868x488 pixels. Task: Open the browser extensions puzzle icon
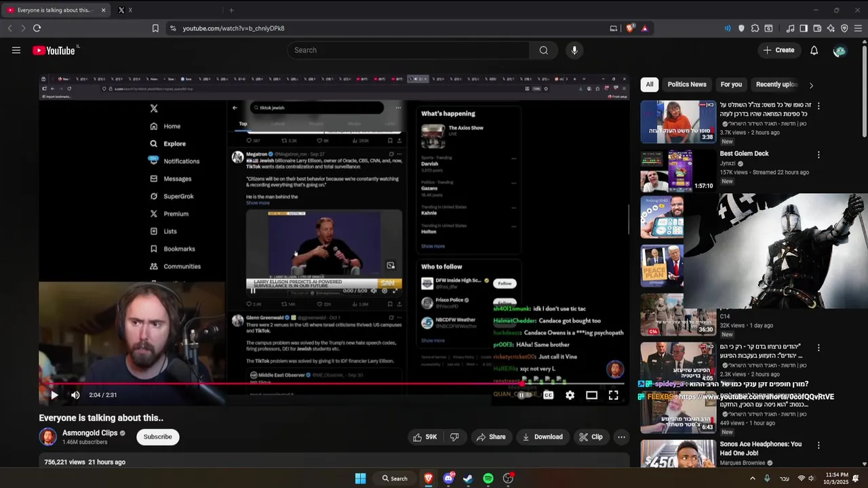[x=755, y=28]
